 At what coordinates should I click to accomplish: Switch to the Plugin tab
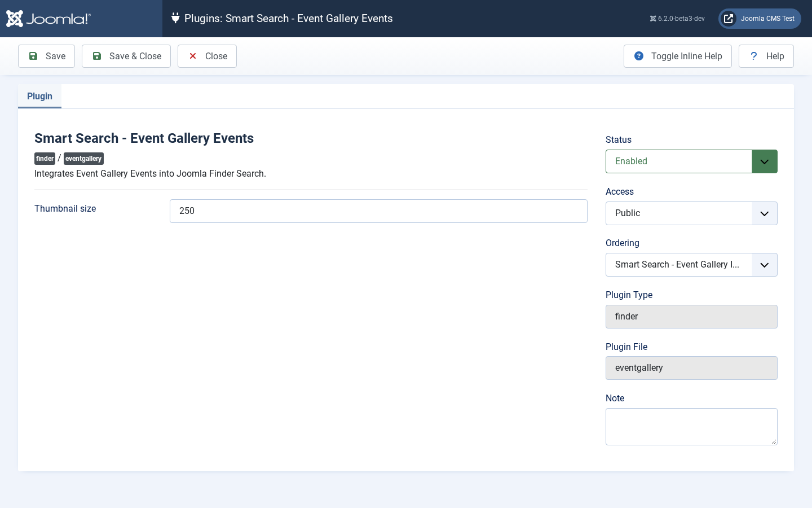point(39,96)
